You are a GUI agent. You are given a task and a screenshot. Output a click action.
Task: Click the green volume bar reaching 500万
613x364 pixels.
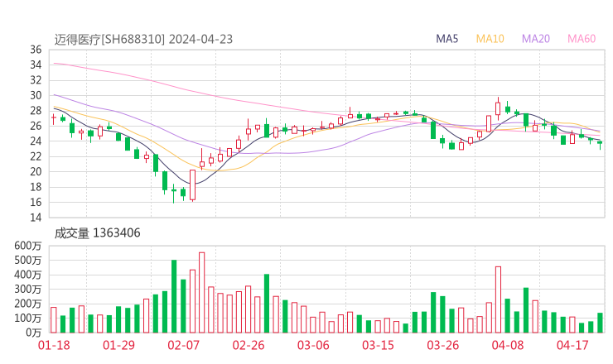[174, 296]
